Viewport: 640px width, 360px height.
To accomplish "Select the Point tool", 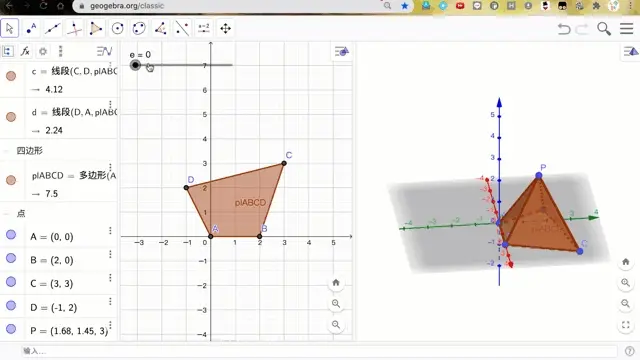I will 31,28.
